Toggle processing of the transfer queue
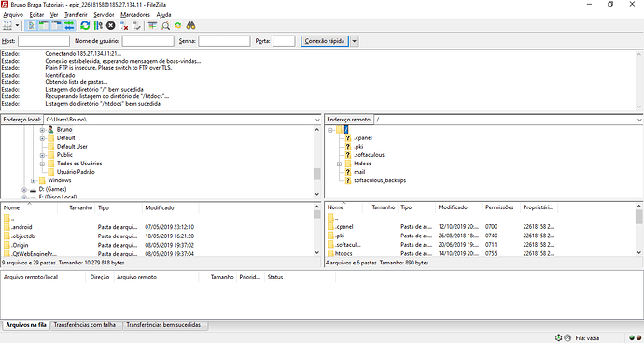Image resolution: width=644 pixels, height=343 pixels. coord(98,26)
